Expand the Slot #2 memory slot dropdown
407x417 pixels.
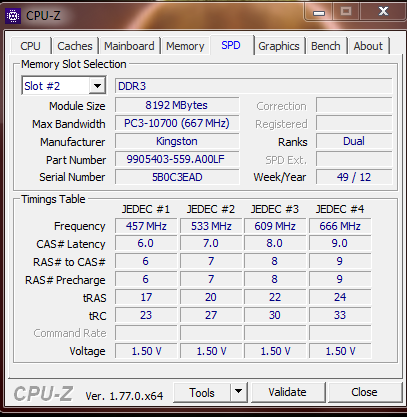[x=97, y=86]
